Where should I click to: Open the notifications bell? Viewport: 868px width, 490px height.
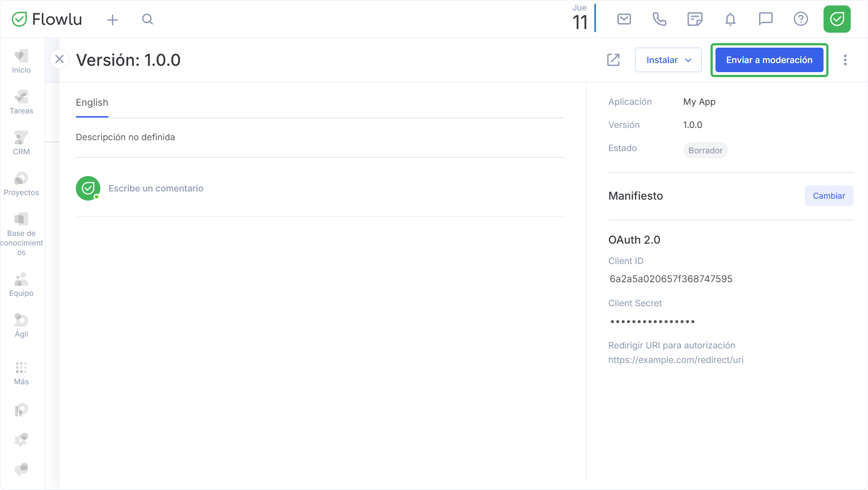730,19
